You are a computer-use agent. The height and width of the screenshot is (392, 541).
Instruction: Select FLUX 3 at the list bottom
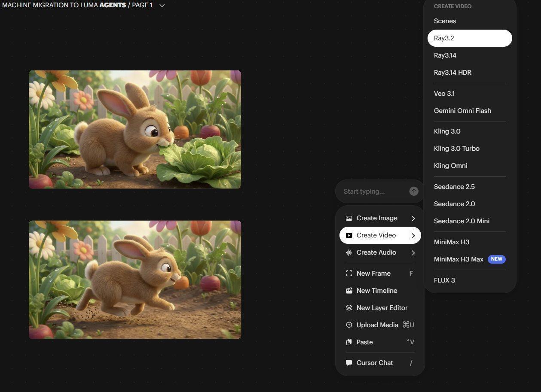point(470,280)
